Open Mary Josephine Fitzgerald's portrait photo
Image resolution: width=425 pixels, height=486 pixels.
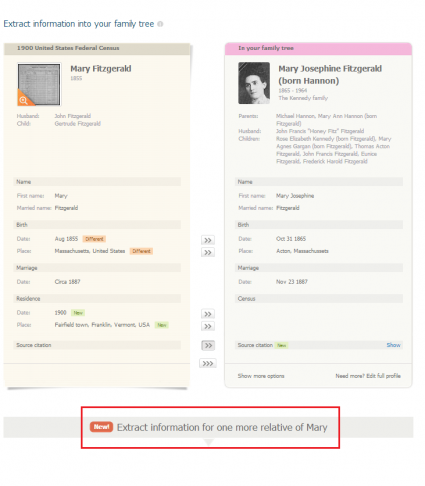254,83
